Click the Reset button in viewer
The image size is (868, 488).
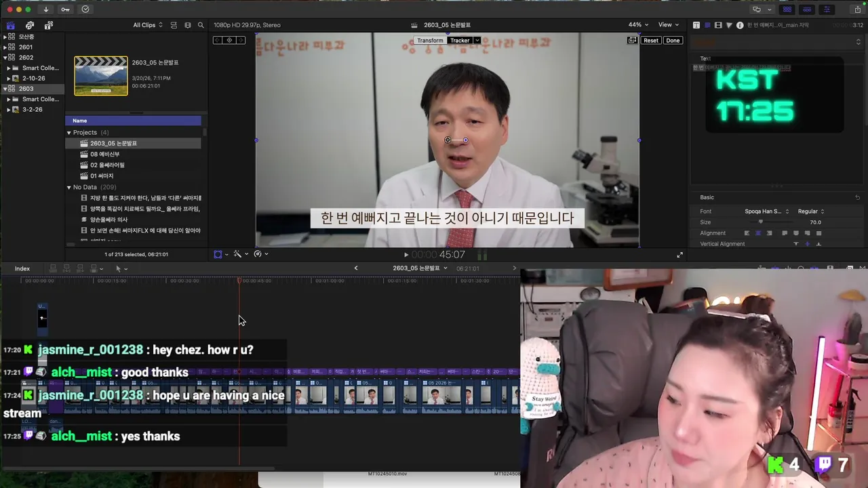click(651, 40)
